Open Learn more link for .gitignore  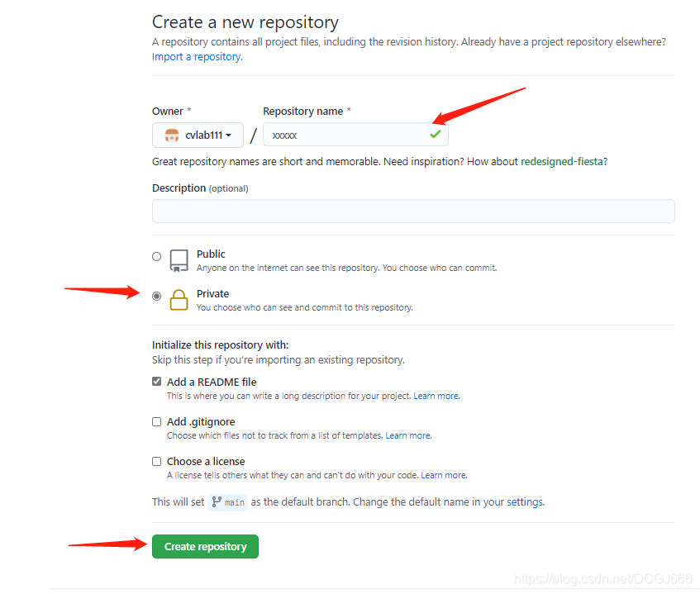click(x=408, y=435)
